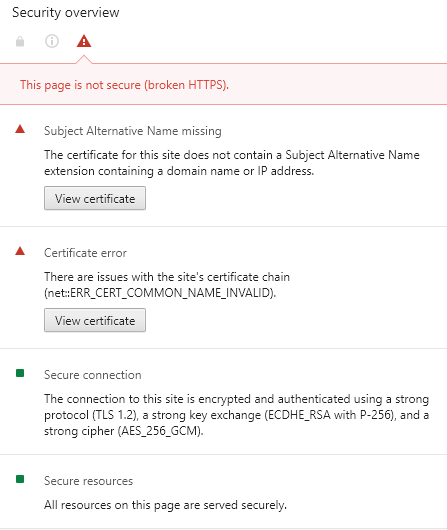
Task: Click red triangle beside Certificate error
Action: click(x=20, y=251)
